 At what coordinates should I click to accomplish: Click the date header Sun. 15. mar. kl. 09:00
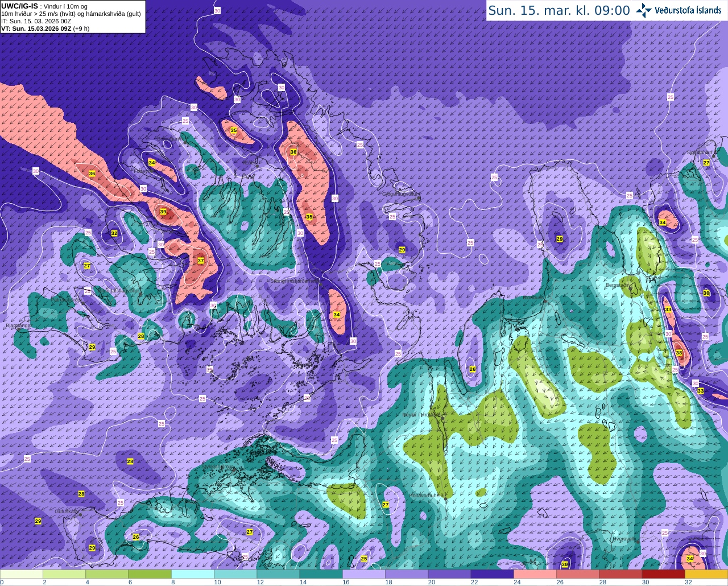559,10
